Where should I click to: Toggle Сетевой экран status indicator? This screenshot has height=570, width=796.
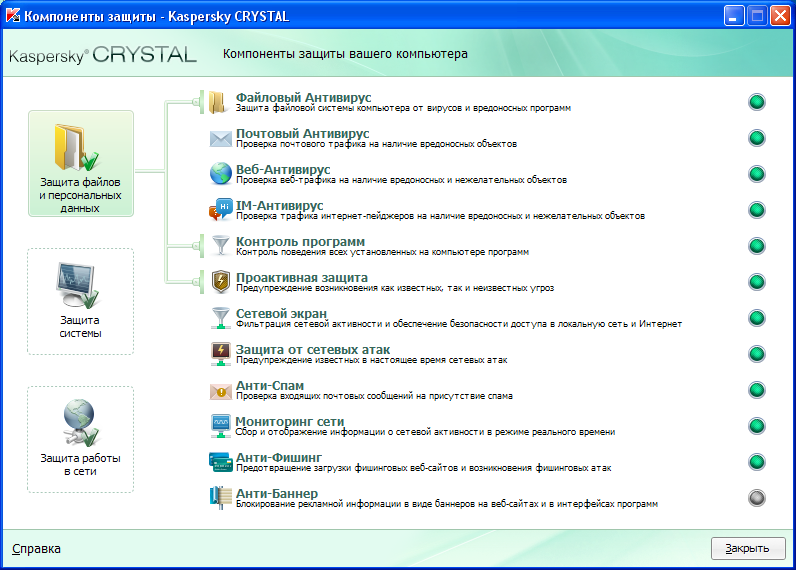coord(756,318)
